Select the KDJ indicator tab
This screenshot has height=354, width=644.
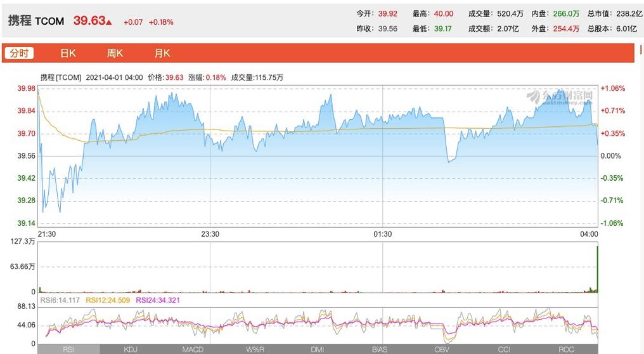pos(131,350)
